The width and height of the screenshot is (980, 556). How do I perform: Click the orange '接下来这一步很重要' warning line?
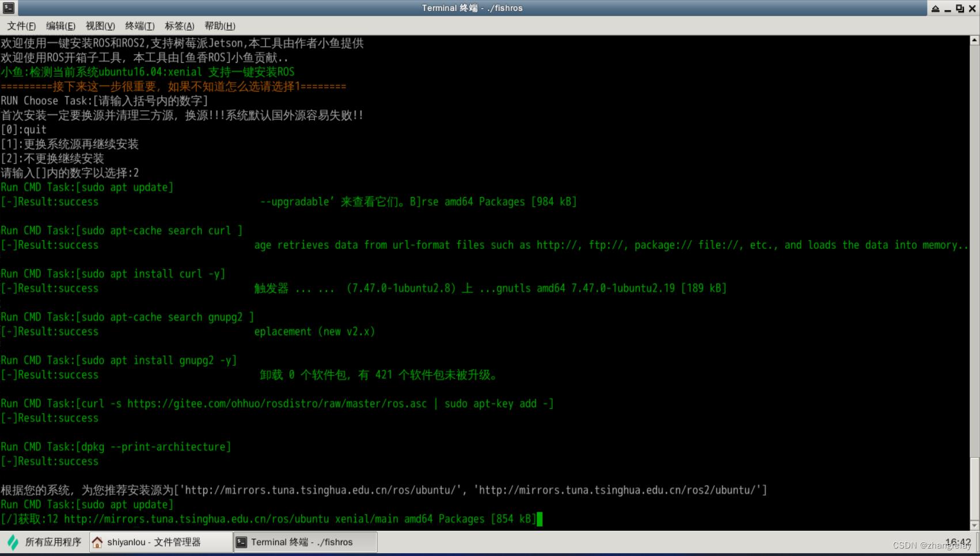click(173, 86)
